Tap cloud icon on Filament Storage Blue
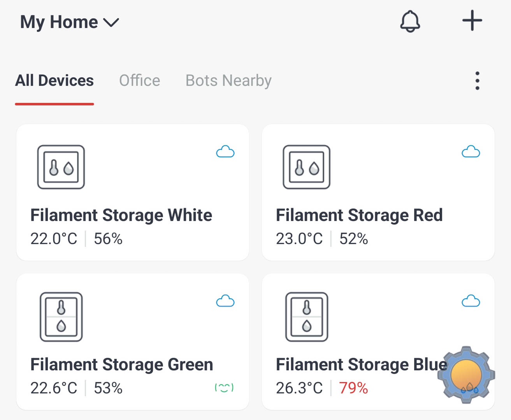 pos(471,301)
